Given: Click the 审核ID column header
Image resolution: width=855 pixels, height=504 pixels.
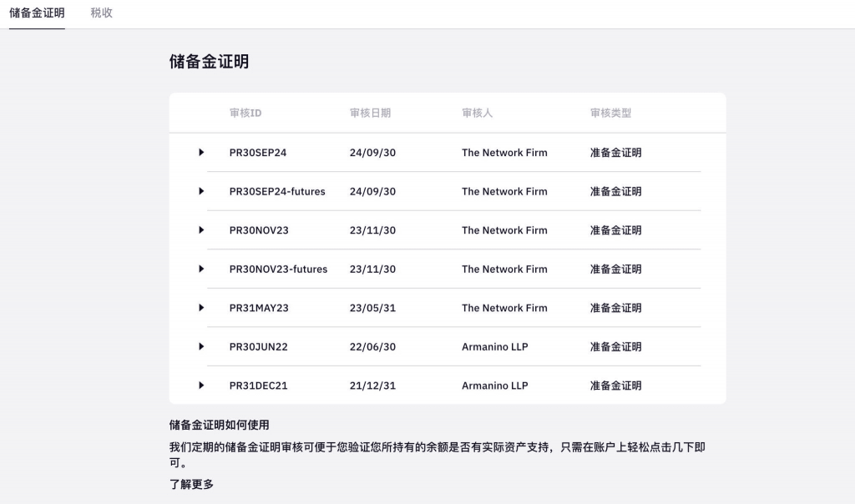Looking at the screenshot, I should point(245,113).
